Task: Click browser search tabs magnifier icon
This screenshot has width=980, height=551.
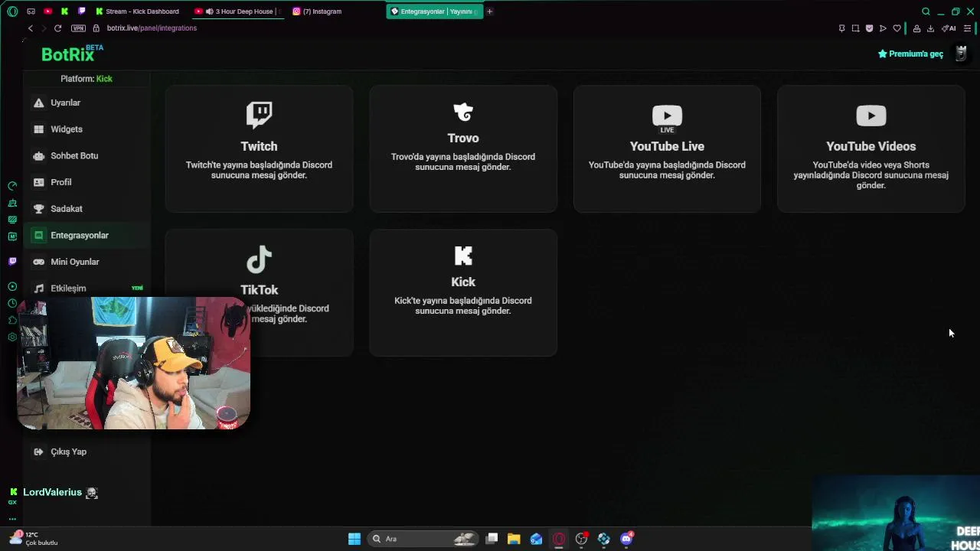Action: [x=926, y=11]
